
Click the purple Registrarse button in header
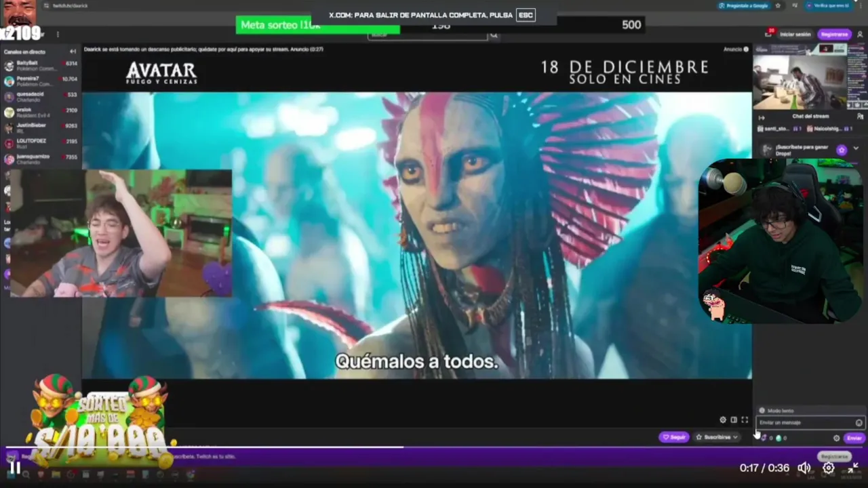point(834,34)
